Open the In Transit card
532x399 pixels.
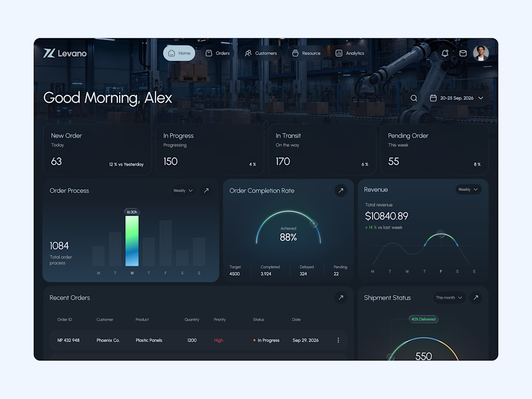pos(322,149)
